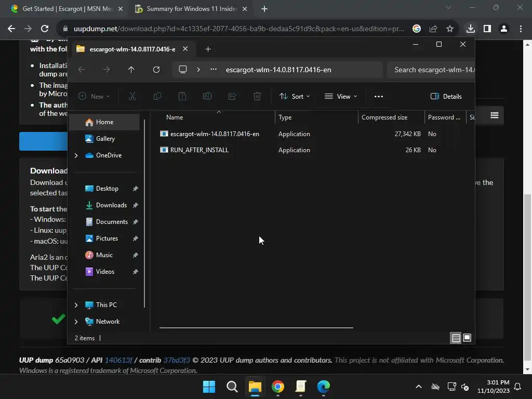
Task: Sort by the Compressed size column header
Action: tap(391, 117)
